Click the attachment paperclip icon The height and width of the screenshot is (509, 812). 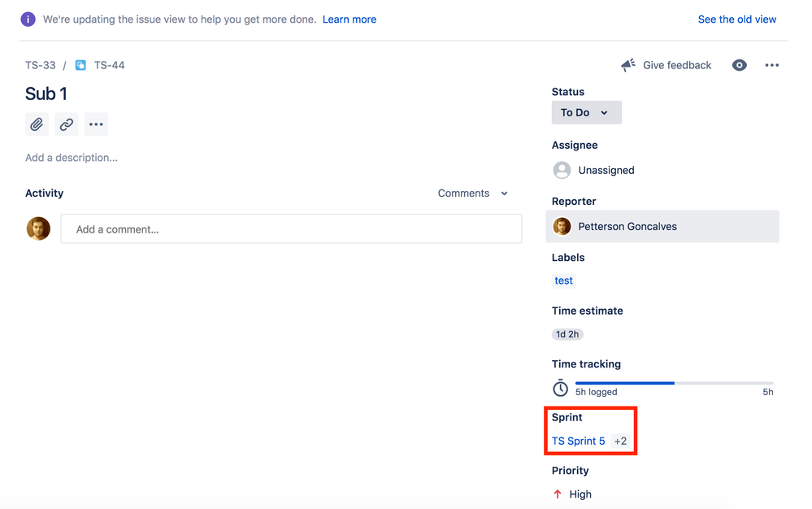pos(36,124)
